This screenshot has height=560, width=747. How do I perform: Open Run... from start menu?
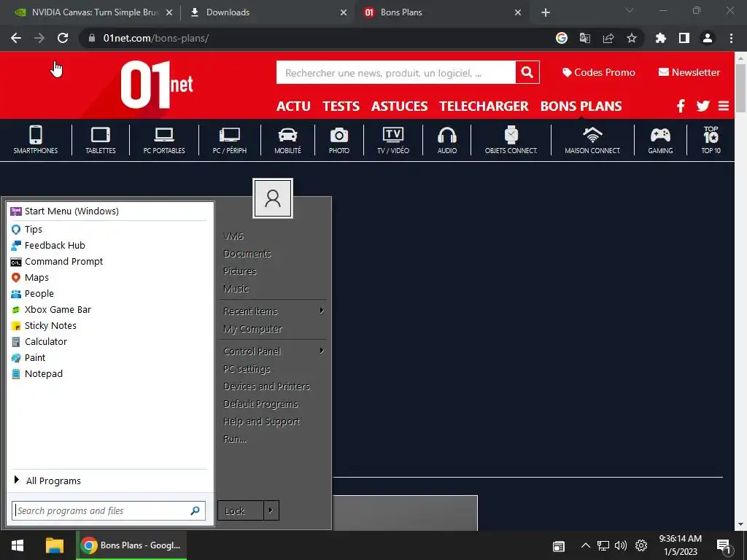[x=235, y=438]
